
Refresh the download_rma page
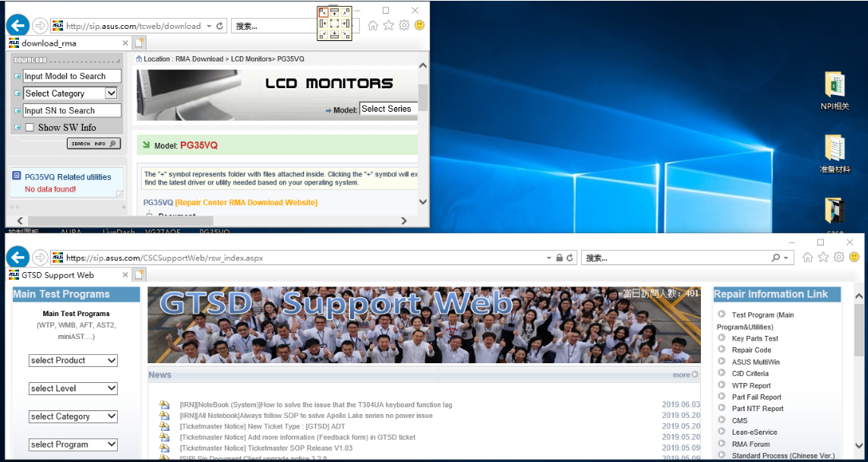click(220, 26)
